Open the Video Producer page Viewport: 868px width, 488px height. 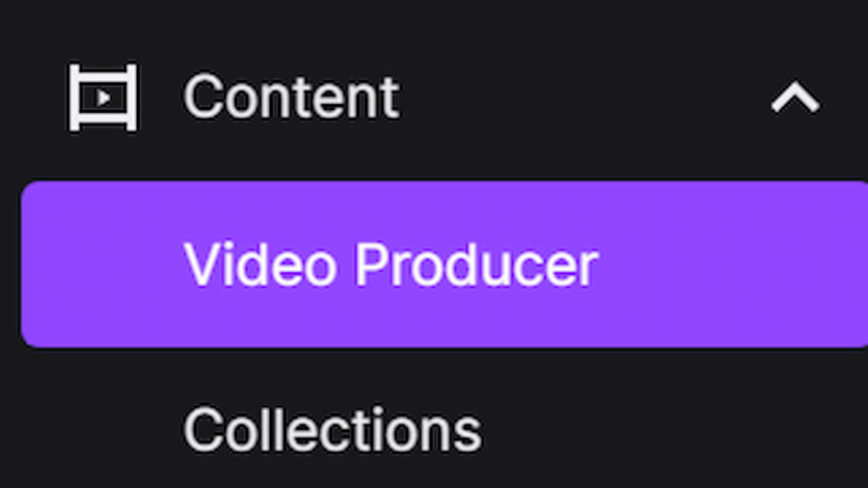coord(391,264)
